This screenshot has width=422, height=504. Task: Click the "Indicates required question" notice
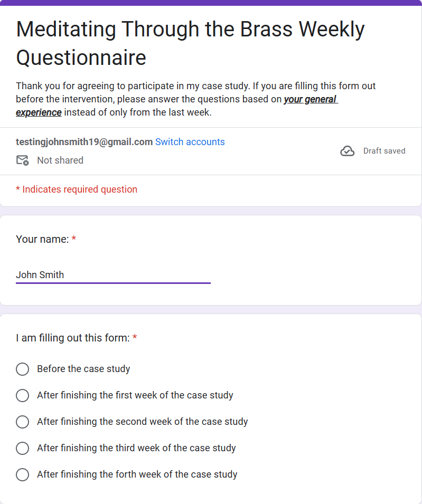tap(79, 189)
